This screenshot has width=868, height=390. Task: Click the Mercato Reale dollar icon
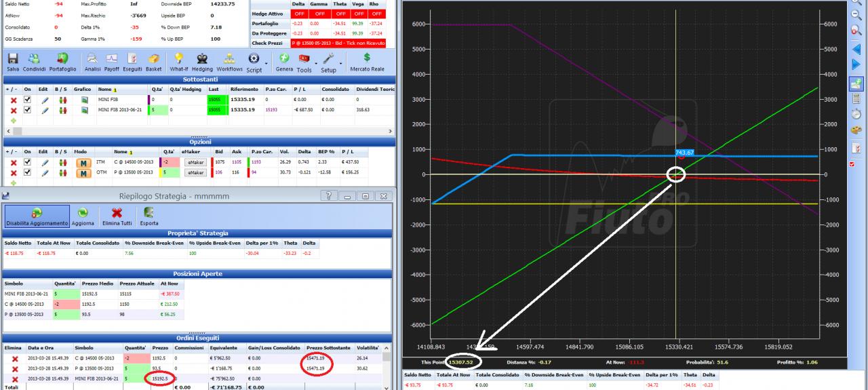coord(367,62)
